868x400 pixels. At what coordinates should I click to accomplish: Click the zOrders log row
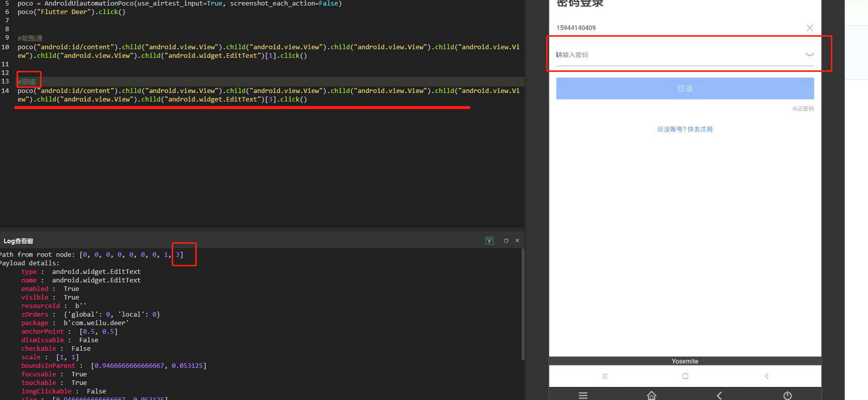point(91,315)
